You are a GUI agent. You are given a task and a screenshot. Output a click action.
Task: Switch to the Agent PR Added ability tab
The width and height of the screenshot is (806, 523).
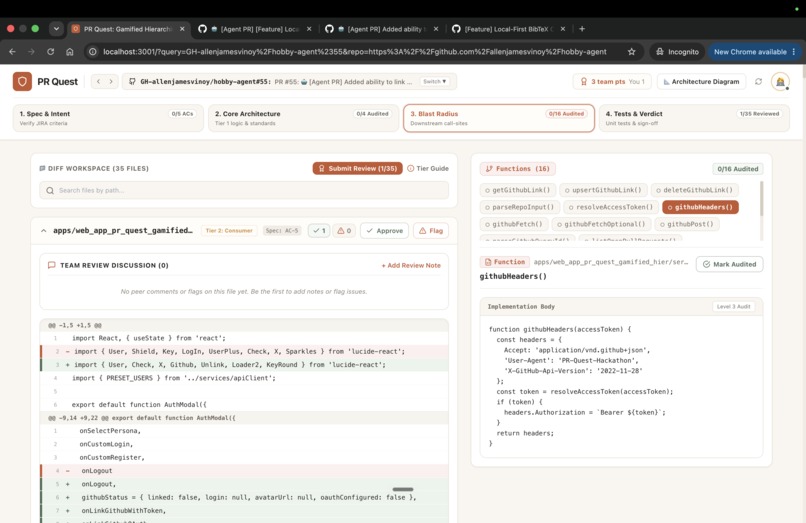(x=381, y=29)
